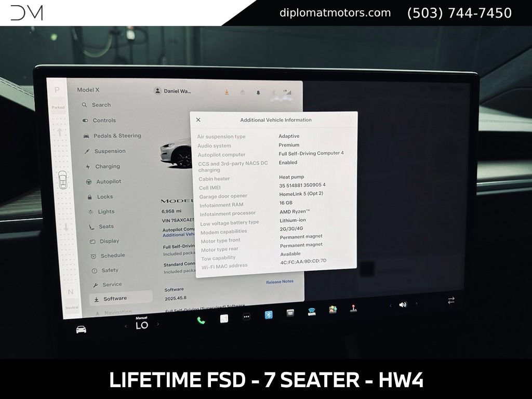Click the Tow capability row label
Image resolution: width=532 pixels, height=399 pixels.
(x=218, y=258)
